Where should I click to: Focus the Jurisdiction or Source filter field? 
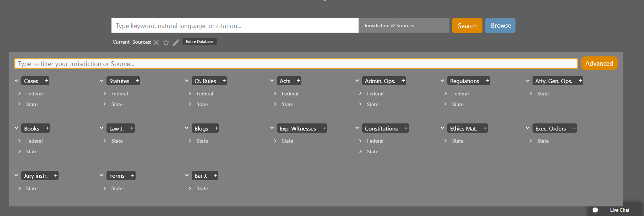tap(296, 64)
